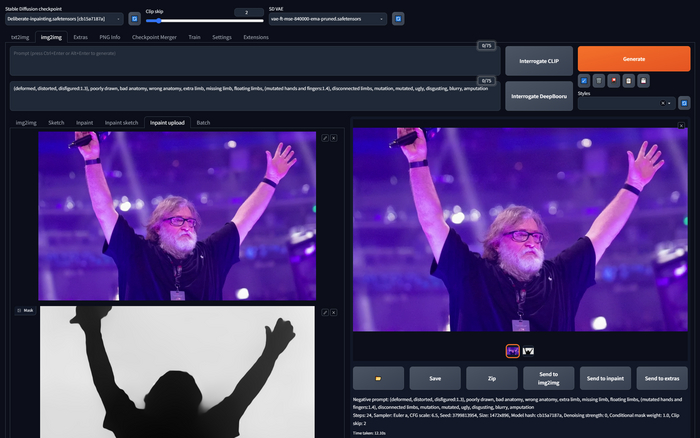Refresh the SD VAE list

[398, 18]
